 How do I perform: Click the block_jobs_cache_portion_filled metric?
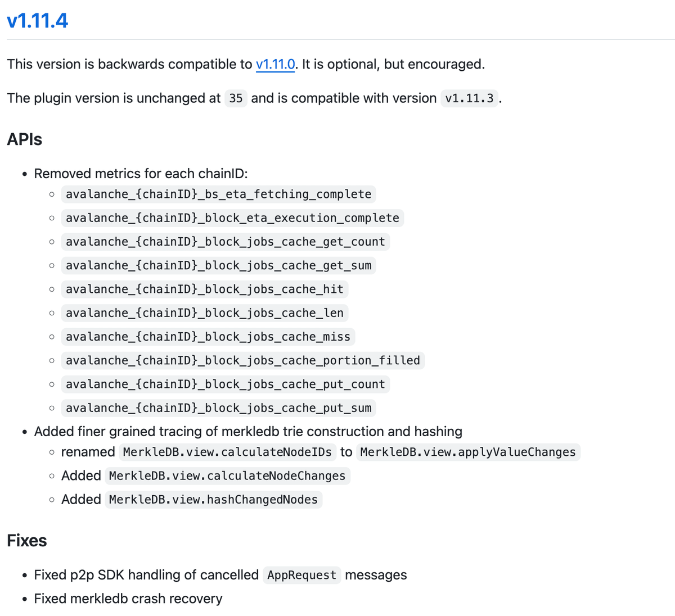242,360
